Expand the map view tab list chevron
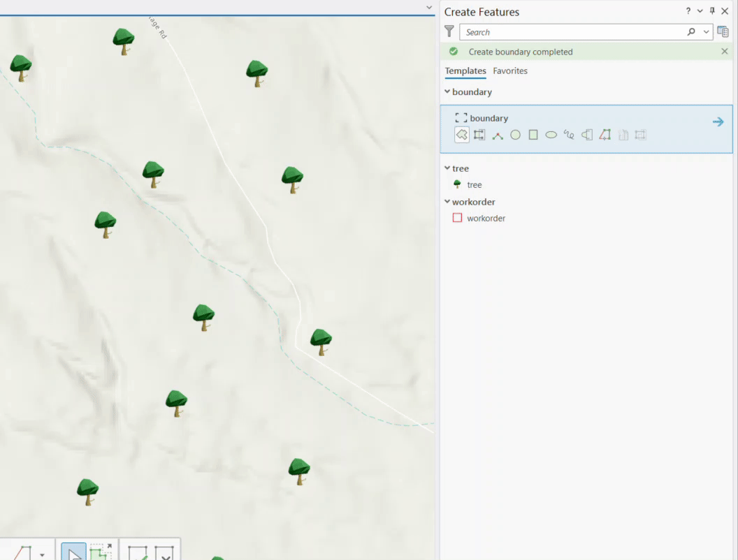 [429, 8]
